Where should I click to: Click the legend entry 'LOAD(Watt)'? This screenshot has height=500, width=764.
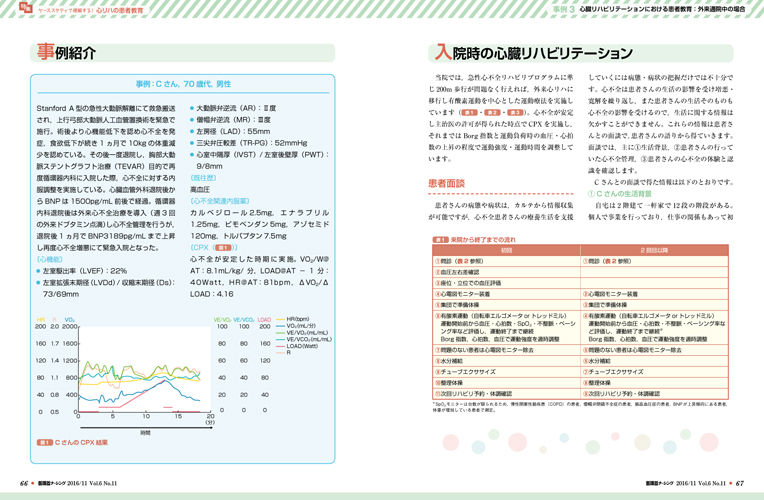point(302,346)
